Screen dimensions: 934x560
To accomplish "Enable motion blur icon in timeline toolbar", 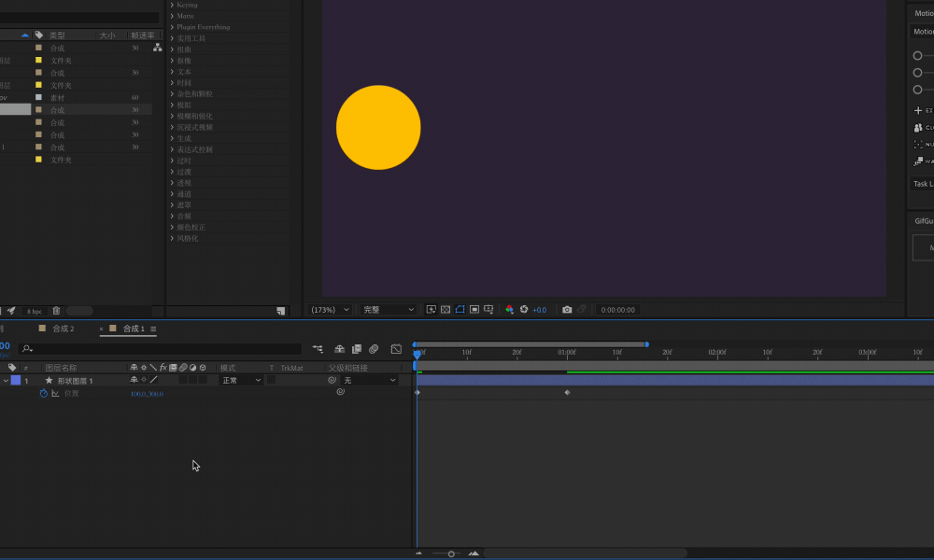I will click(374, 349).
